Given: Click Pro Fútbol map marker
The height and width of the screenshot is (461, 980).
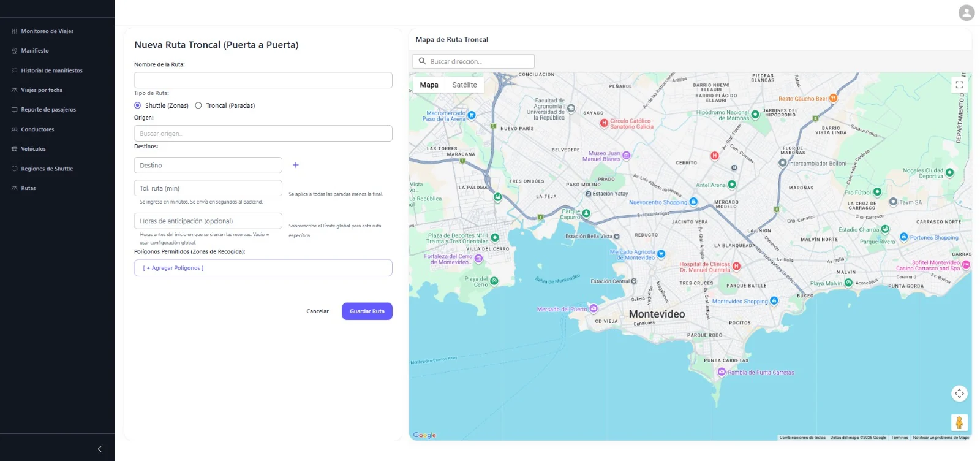Looking at the screenshot, I should [x=877, y=192].
